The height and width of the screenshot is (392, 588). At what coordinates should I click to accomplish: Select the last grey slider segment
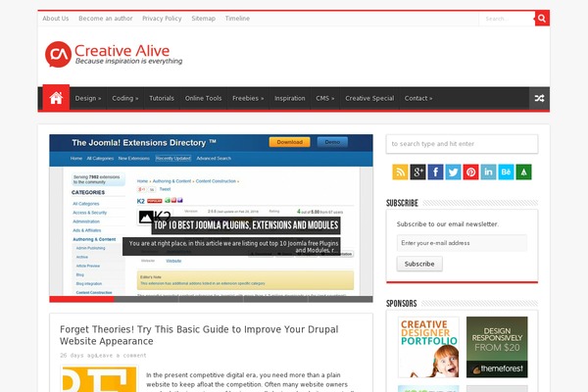(340, 299)
